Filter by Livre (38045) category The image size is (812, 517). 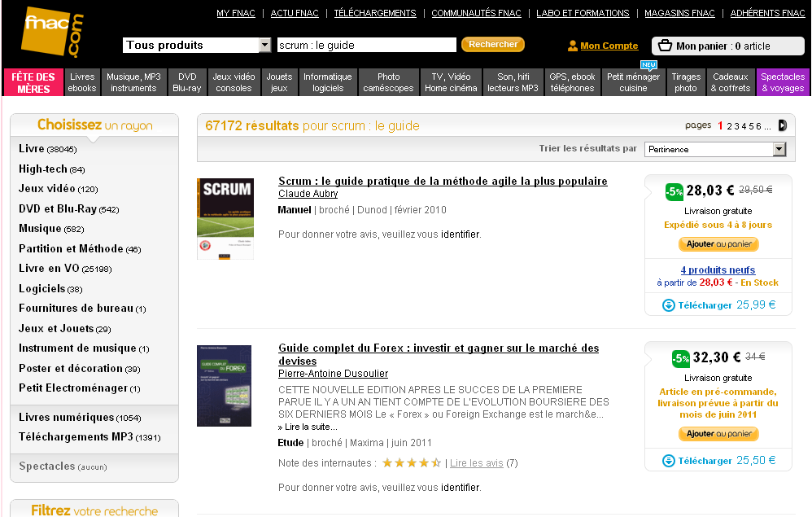48,149
